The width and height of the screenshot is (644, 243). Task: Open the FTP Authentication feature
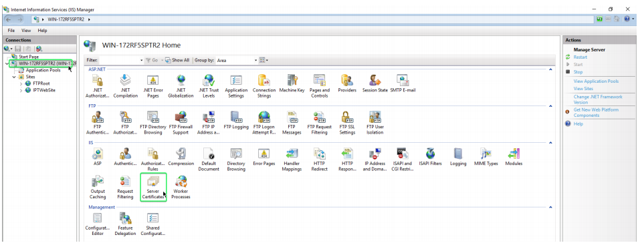[x=98, y=123]
